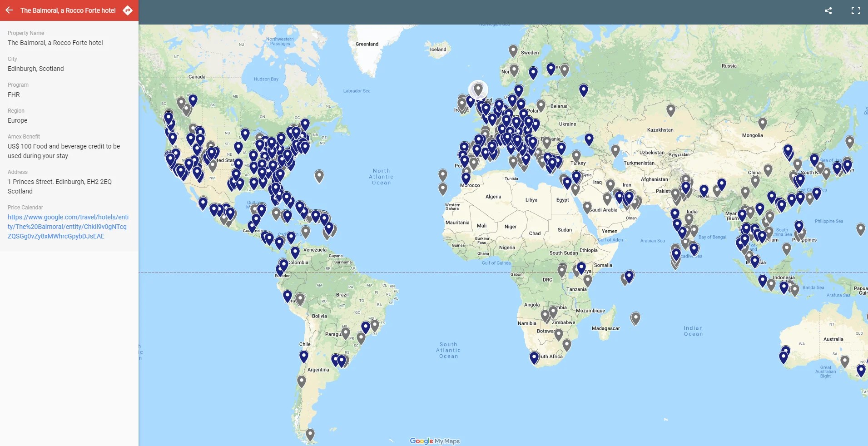Viewport: 868px width, 446px height.
Task: Click the hotel name in the red header
Action: 67,10
